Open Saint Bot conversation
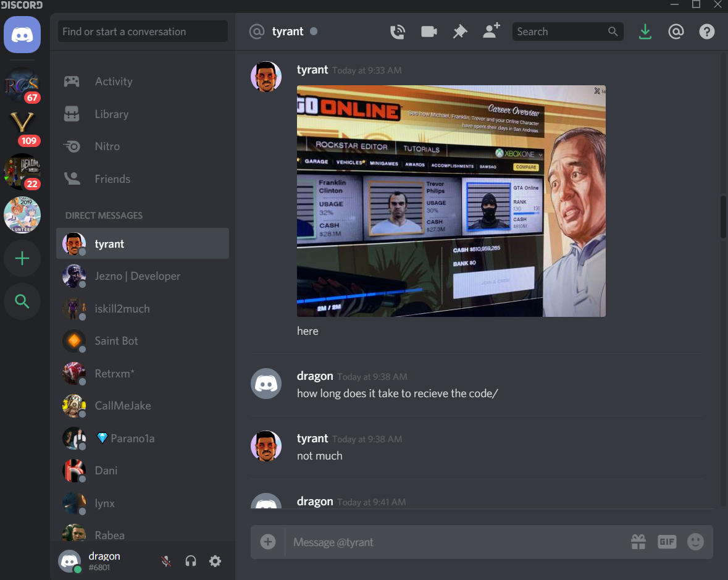 point(143,341)
